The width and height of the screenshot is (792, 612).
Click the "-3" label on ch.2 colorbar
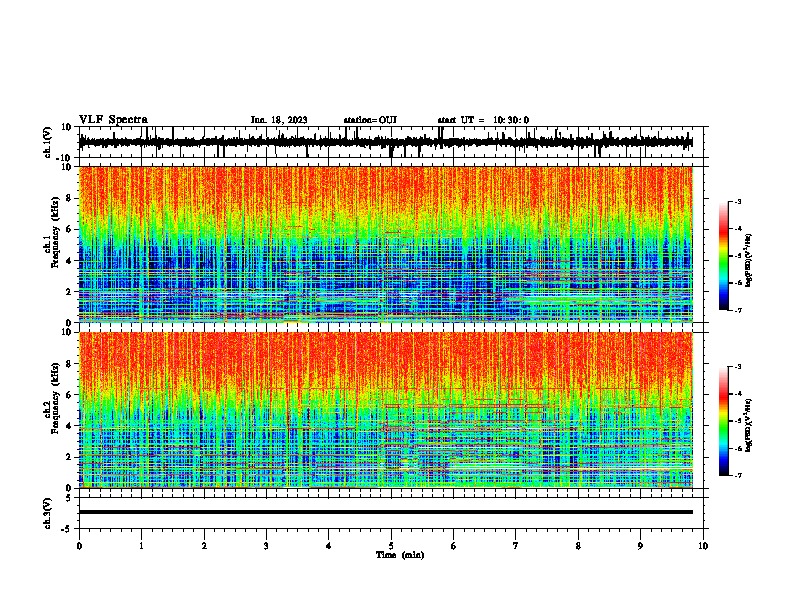(738, 367)
